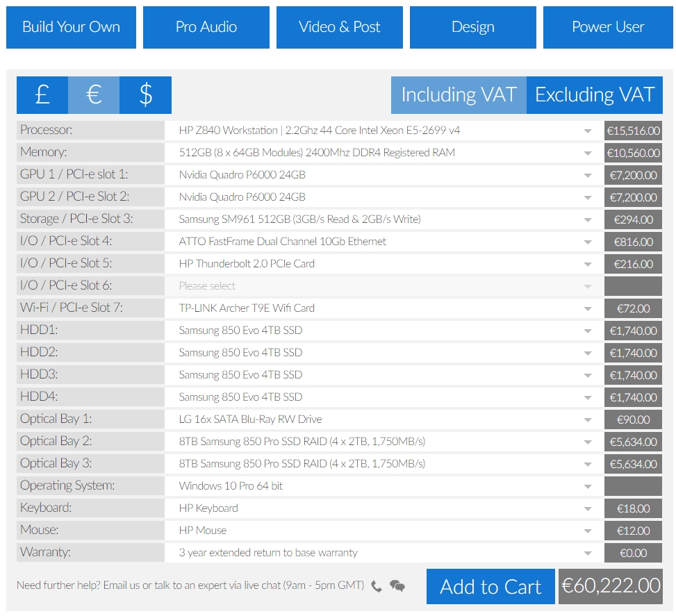The height and width of the screenshot is (616, 676).
Task: Show prices Including VAT
Action: click(459, 95)
